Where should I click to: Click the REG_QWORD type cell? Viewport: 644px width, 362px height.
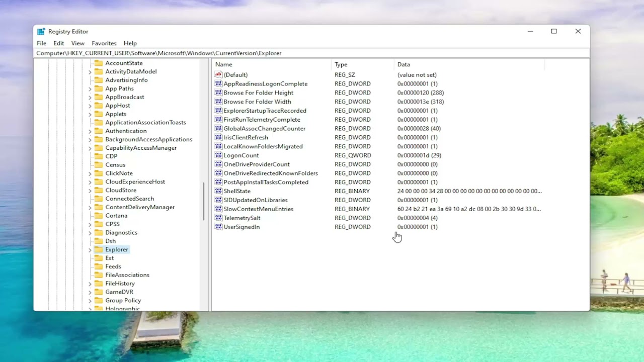[x=353, y=155]
